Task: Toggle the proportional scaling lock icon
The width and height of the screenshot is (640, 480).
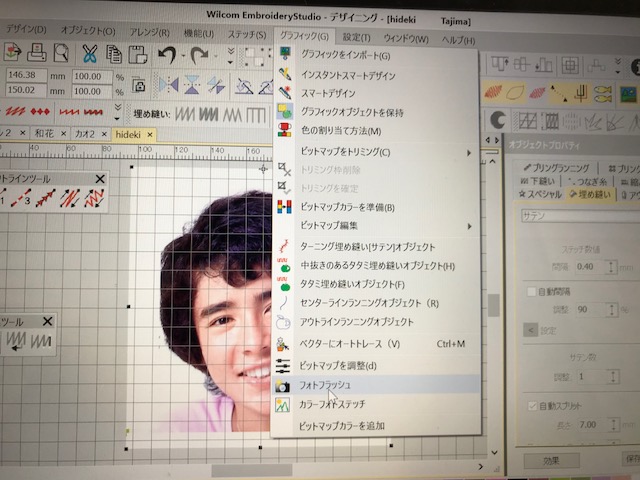Action: pyautogui.click(x=139, y=85)
